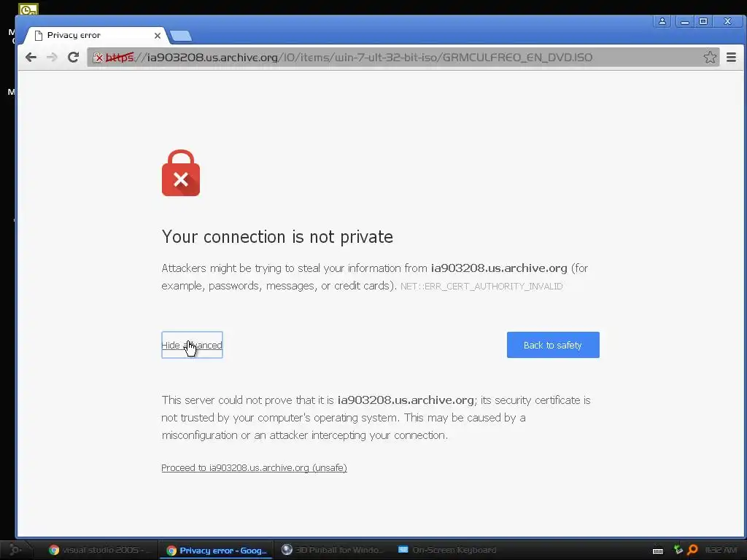
Task: Close the Privacy error tab
Action: click(x=158, y=36)
